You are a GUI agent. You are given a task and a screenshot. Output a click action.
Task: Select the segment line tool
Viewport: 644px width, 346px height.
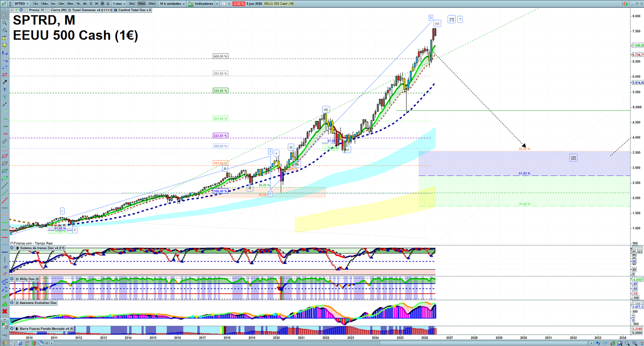point(5,105)
